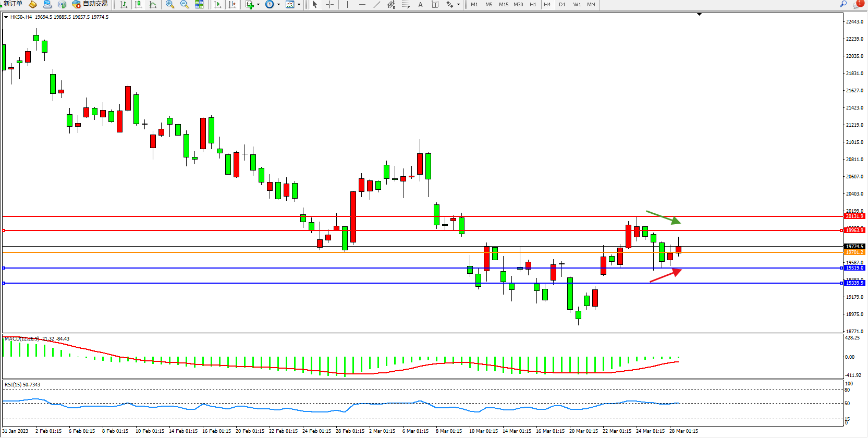This screenshot has height=438, width=868.
Task: Expand the chart templates dropdown arrow
Action: [299, 5]
